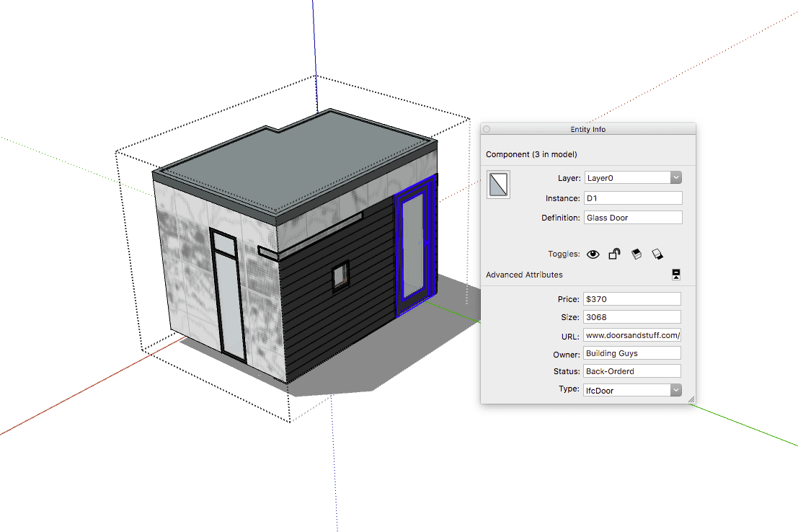Click the Definition field showing Glass Door
This screenshot has width=798, height=532.
click(x=632, y=217)
